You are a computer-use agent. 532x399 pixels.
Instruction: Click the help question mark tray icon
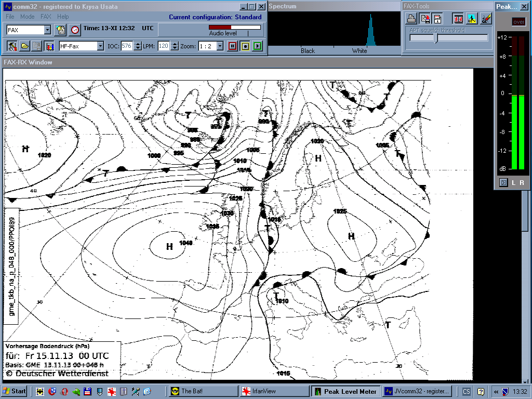[481, 392]
